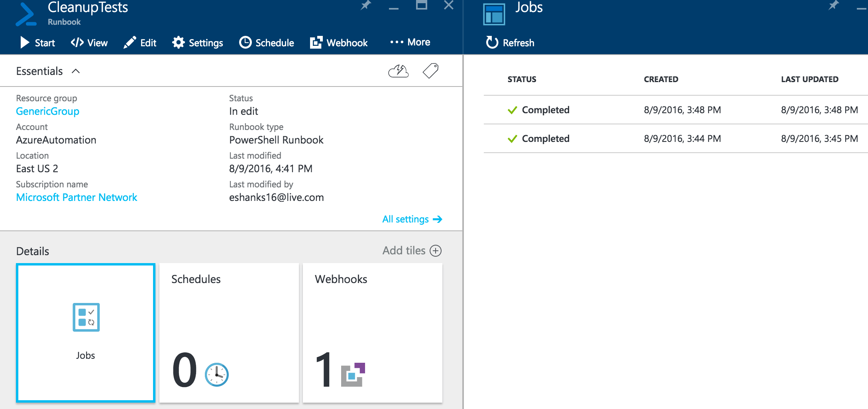Screen dimensions: 868x409
Task: Collapse the Essentials section
Action: pos(76,71)
